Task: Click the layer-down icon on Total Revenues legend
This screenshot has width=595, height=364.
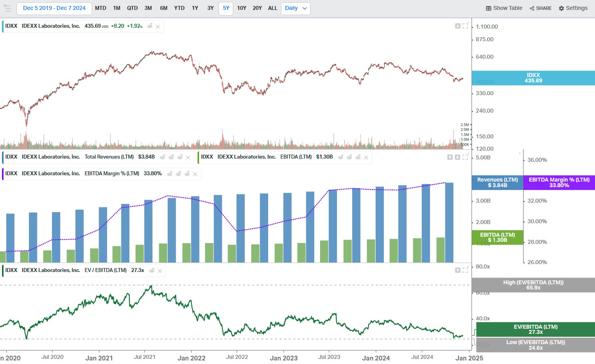Action: [x=180, y=157]
